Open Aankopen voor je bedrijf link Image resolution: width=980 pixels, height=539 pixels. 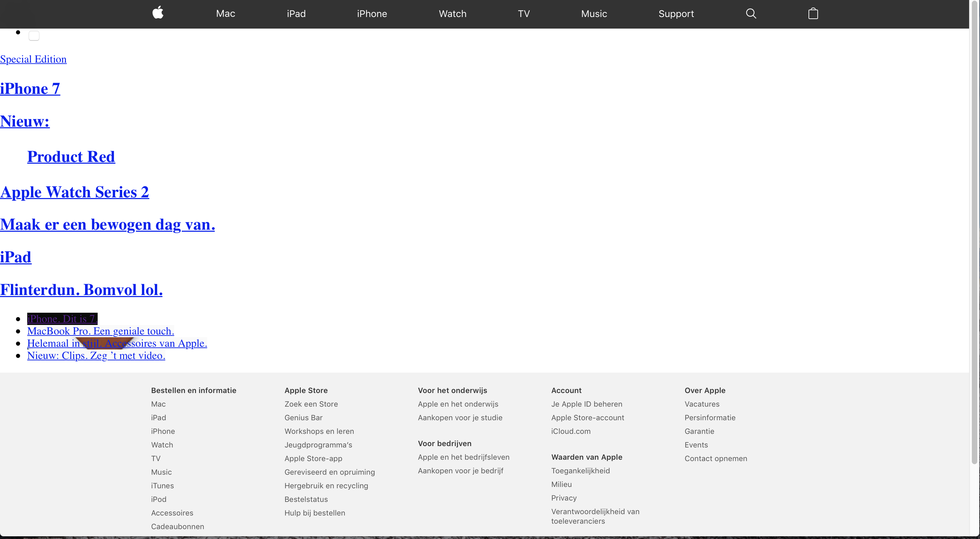[x=461, y=471]
